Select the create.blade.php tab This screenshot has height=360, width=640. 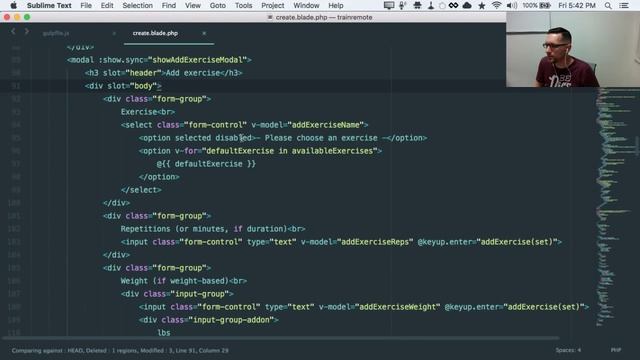[155, 33]
